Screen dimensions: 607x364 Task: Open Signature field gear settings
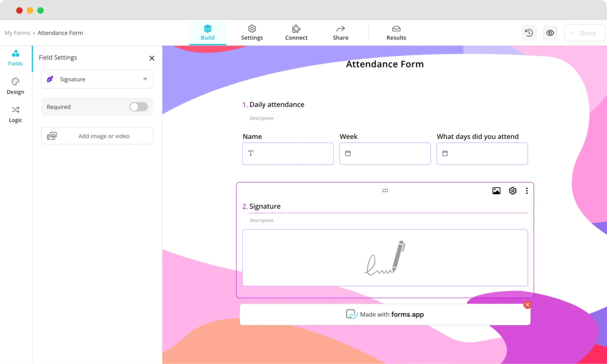coord(512,190)
